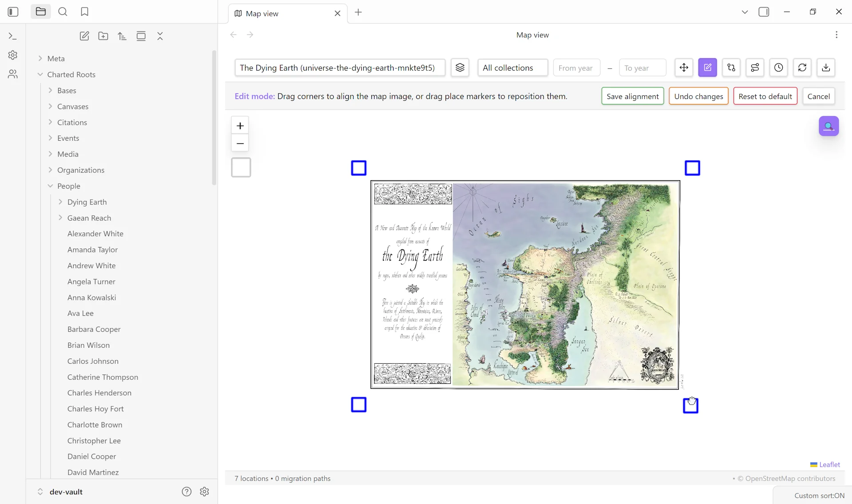Click Reset to default button
The image size is (852, 504).
coord(765,96)
